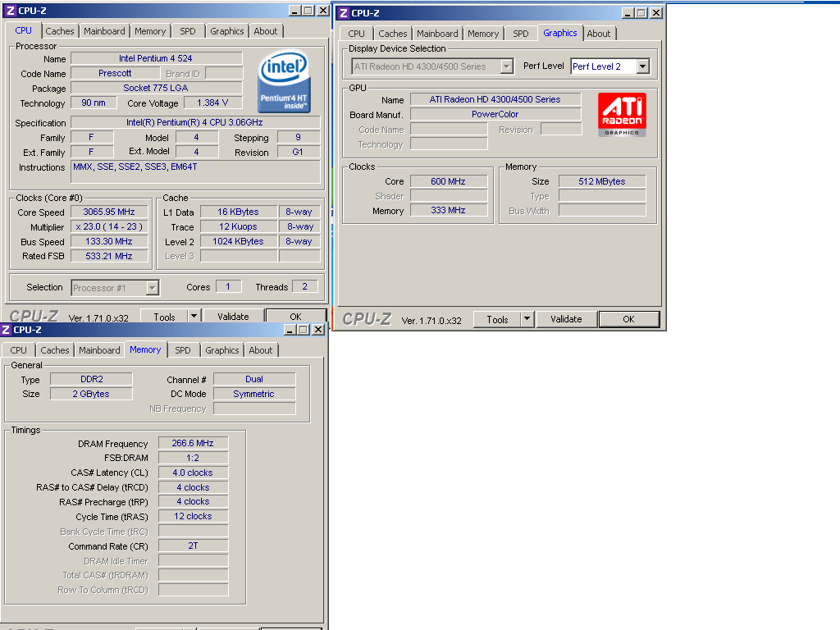Open Mainboard tab in the Graphics window
The width and height of the screenshot is (840, 630).
pos(438,33)
